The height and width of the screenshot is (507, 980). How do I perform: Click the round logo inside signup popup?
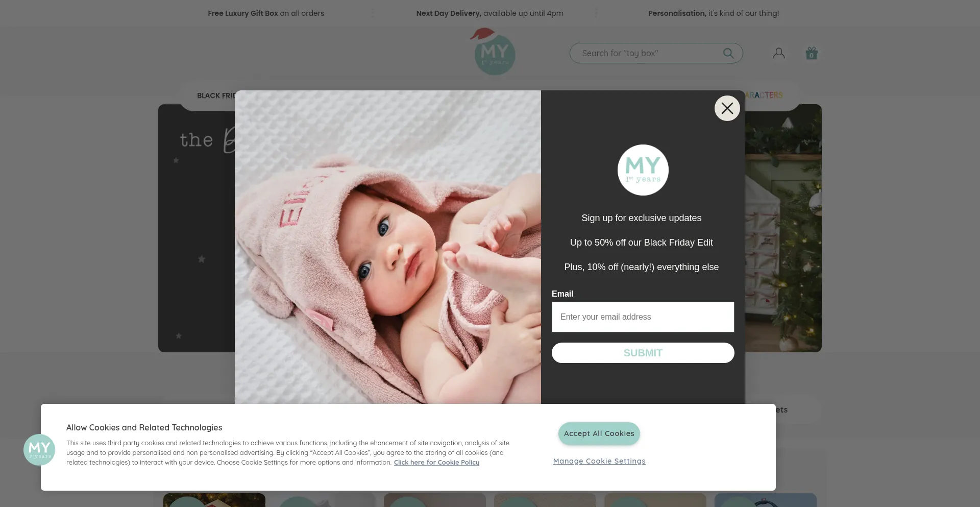pyautogui.click(x=643, y=170)
